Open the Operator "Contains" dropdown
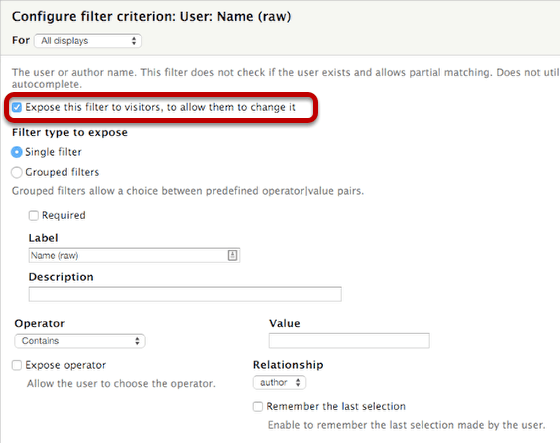This screenshot has height=443, width=560. tap(80, 341)
